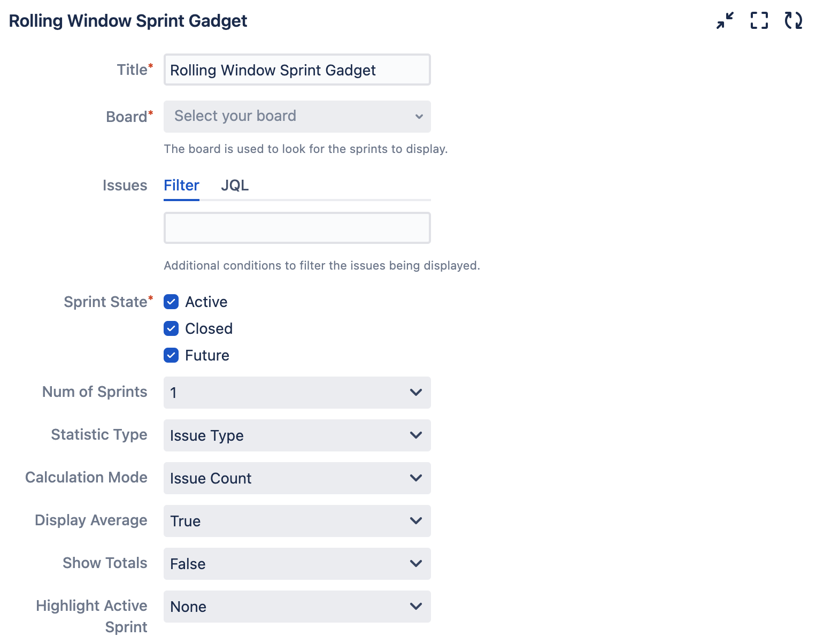Open the Display Average dropdown

[x=297, y=521]
